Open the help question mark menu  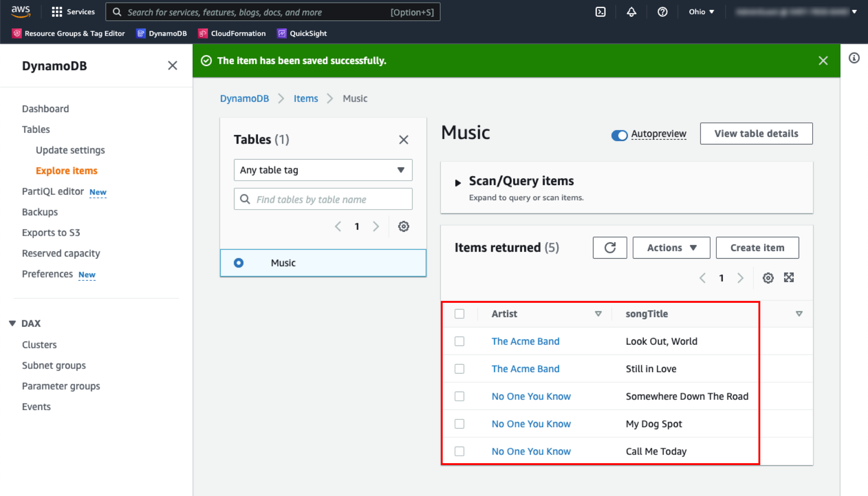tap(662, 12)
